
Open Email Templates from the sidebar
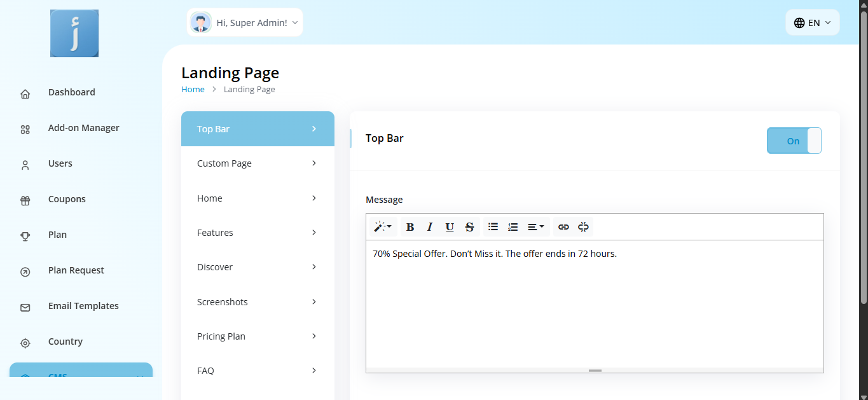pos(83,306)
